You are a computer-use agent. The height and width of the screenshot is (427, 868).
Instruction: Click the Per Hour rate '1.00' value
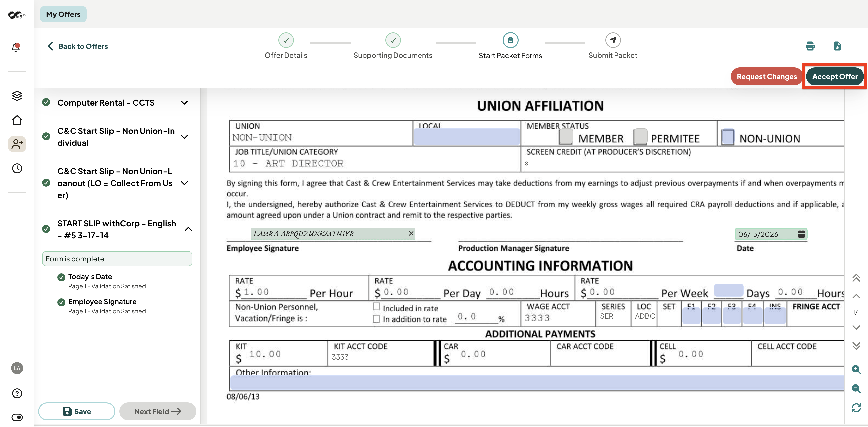tap(256, 292)
